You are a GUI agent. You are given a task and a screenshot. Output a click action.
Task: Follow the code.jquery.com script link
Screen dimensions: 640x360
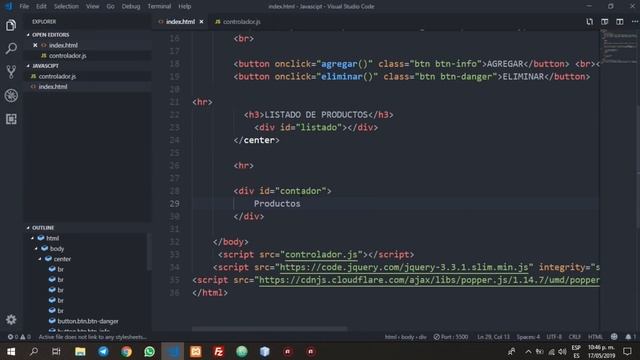(404, 267)
